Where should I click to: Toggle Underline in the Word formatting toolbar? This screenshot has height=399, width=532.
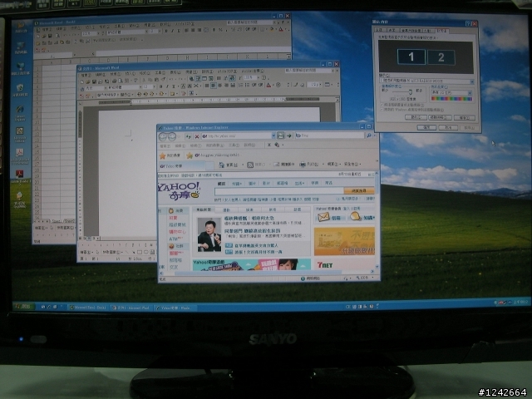point(174,86)
